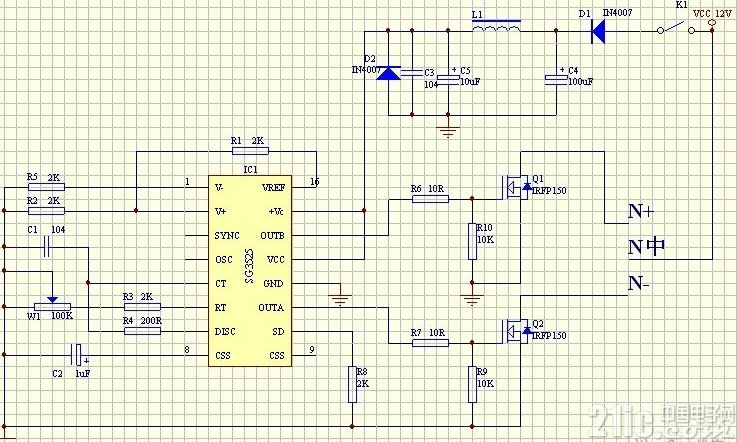Select the R2 resistor symbol
The width and height of the screenshot is (737, 442).
coord(46,211)
